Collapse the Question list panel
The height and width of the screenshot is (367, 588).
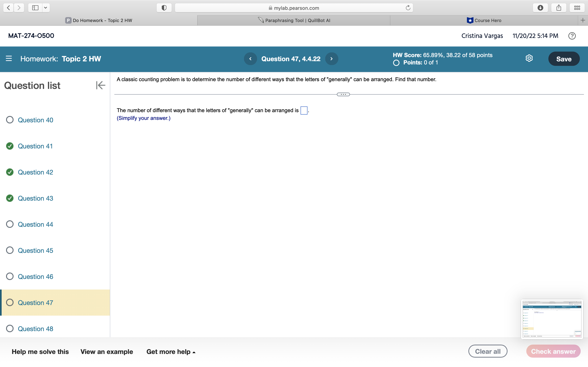[100, 85]
